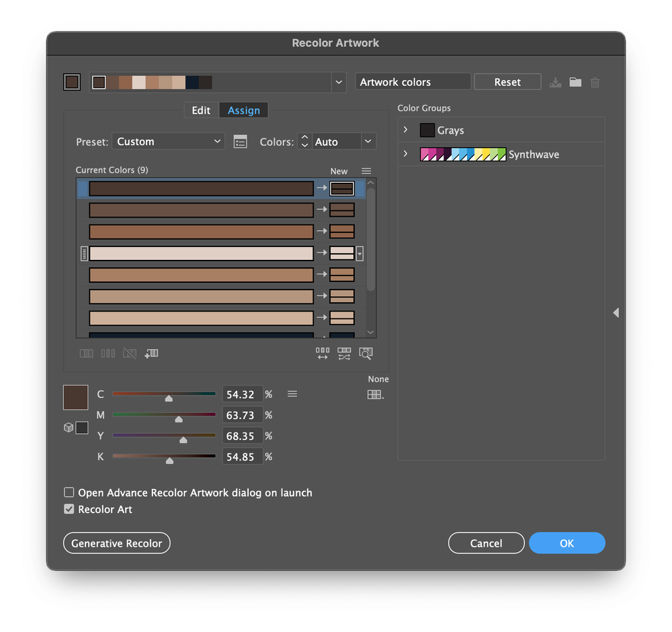Open the color mode menu beside C slider
Screen dimensions: 672x632
pyautogui.click(x=292, y=394)
